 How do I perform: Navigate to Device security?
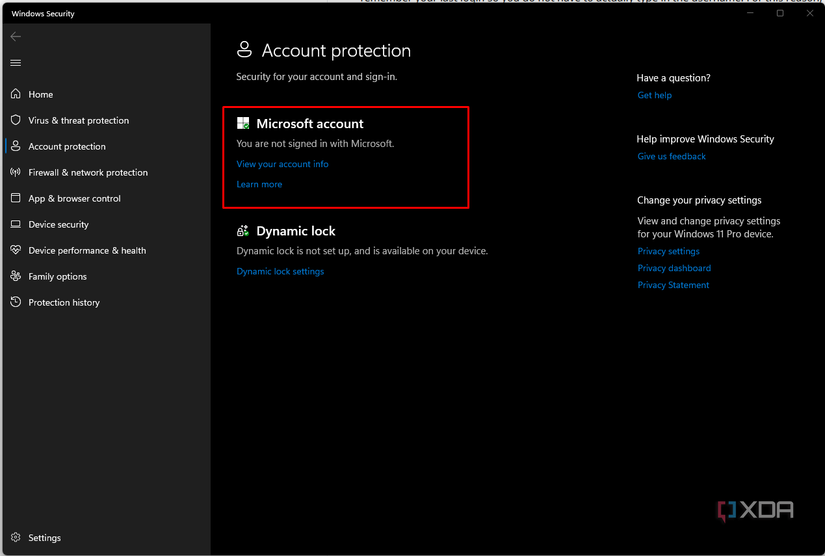click(x=58, y=225)
